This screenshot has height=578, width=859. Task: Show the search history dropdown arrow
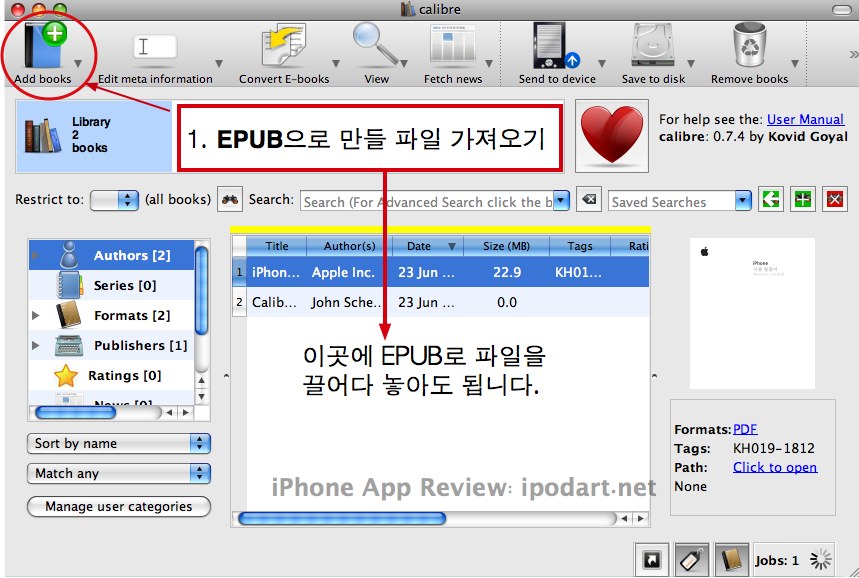pos(561,201)
